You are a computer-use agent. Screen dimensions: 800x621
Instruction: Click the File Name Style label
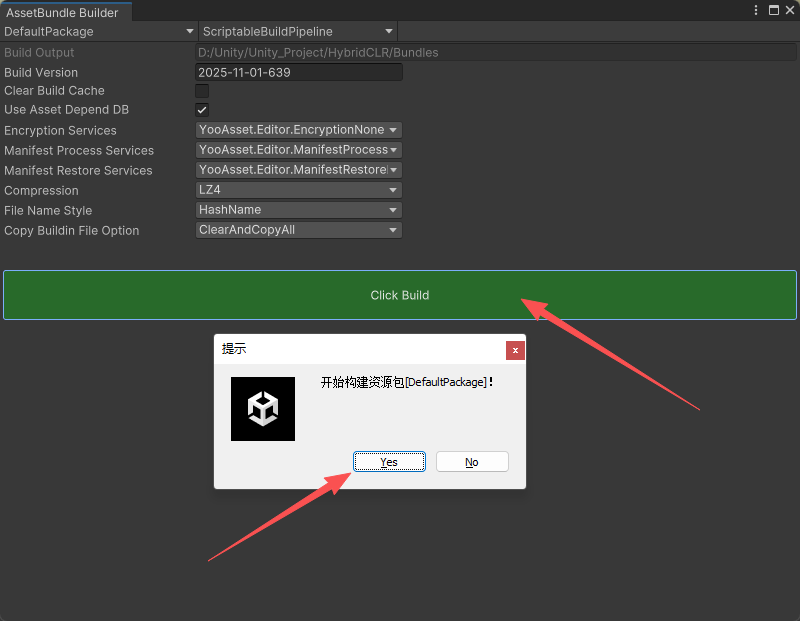(48, 210)
